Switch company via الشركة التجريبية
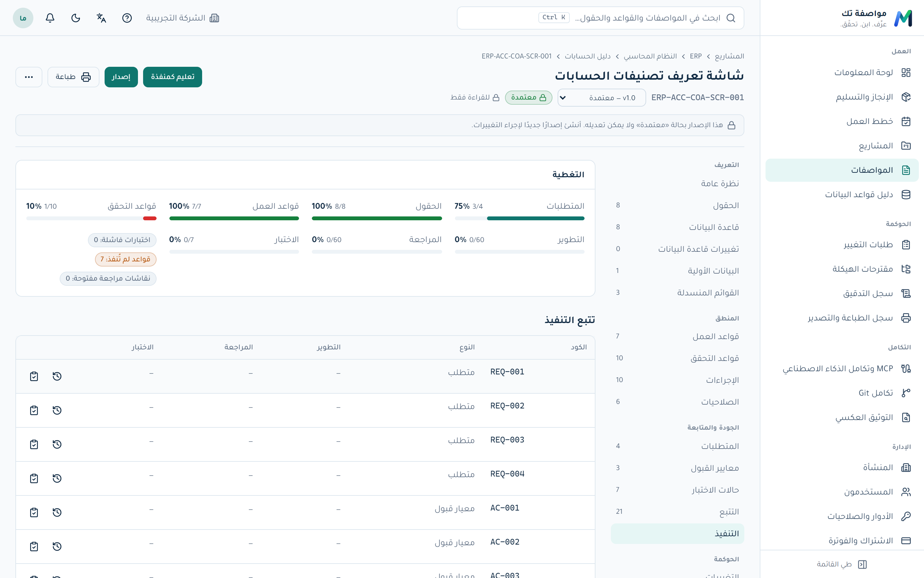The width and height of the screenshot is (924, 578). 183,18
